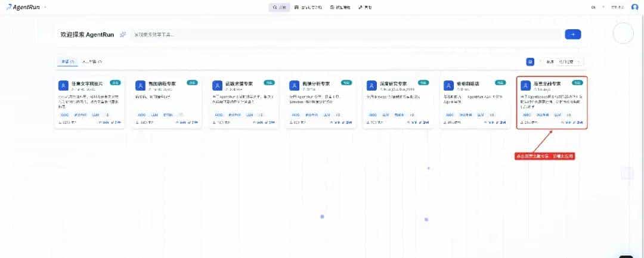This screenshot has height=258, width=644.
Task: Select the blue grid view icon
Action: 530,61
